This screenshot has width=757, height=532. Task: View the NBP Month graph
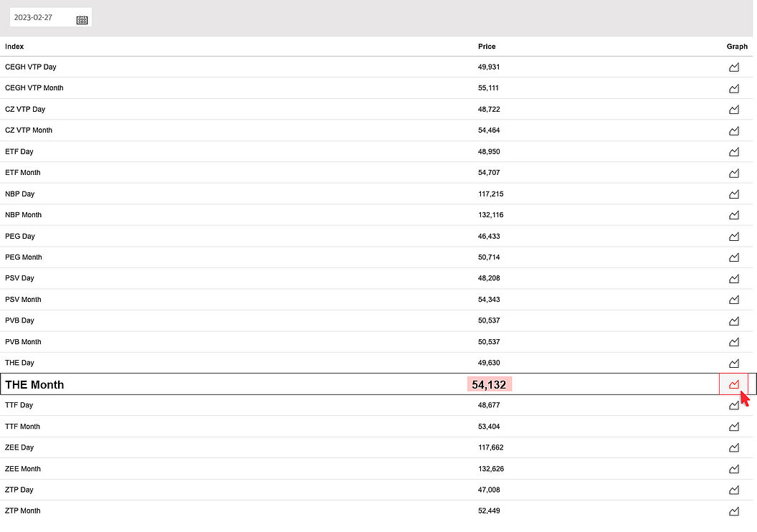734,215
